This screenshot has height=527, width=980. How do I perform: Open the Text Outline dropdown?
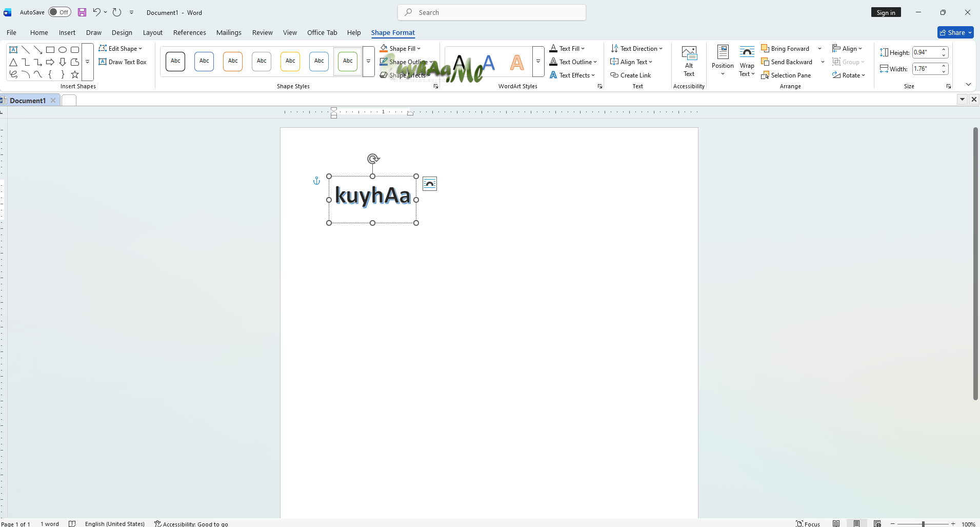(x=573, y=62)
